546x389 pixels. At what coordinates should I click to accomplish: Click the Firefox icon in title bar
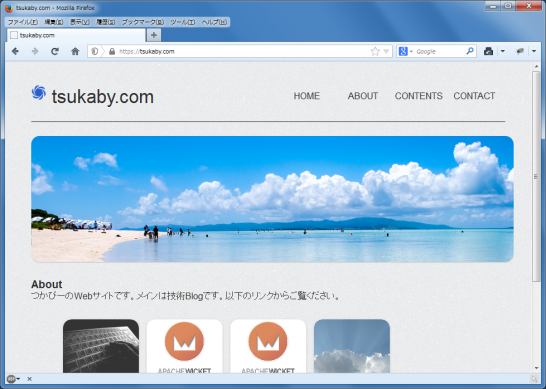pos(9,8)
